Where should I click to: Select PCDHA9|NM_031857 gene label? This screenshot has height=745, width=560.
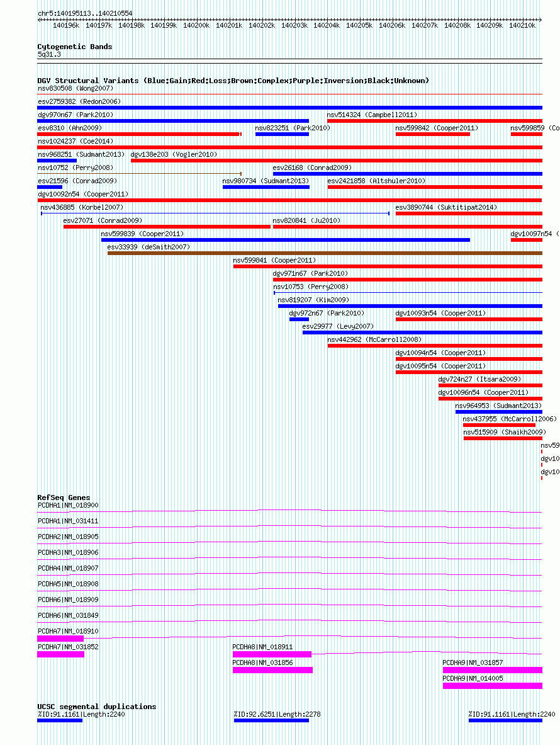coord(473,663)
